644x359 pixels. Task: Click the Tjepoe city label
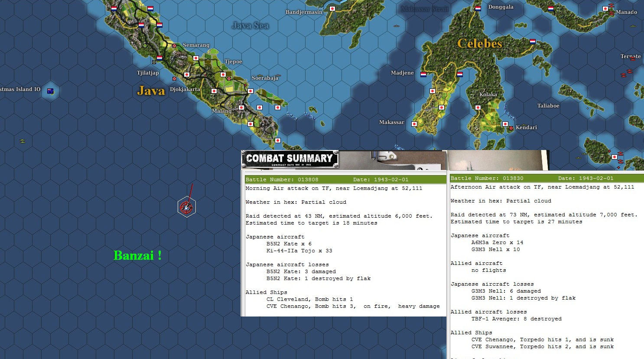[x=233, y=62]
